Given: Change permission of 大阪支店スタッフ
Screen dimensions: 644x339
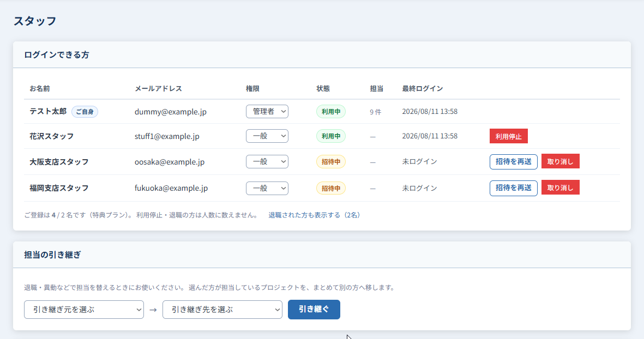Looking at the screenshot, I should [x=267, y=162].
